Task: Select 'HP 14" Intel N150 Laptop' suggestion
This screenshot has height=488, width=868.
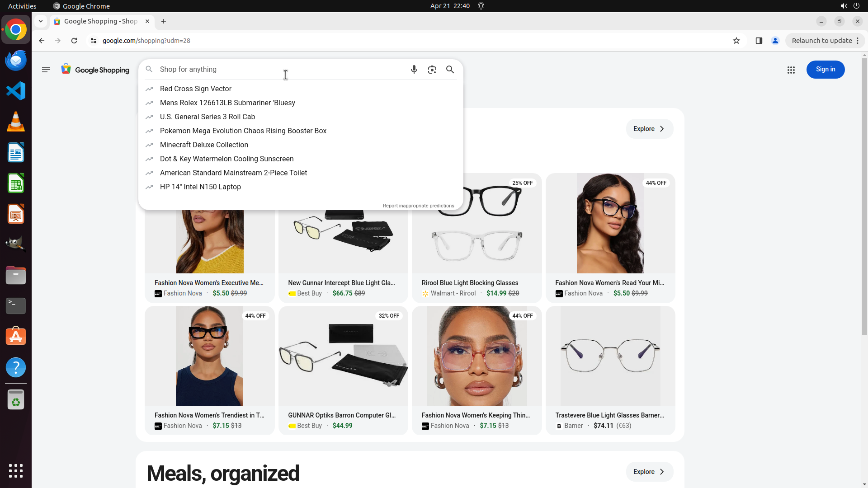Action: point(200,187)
